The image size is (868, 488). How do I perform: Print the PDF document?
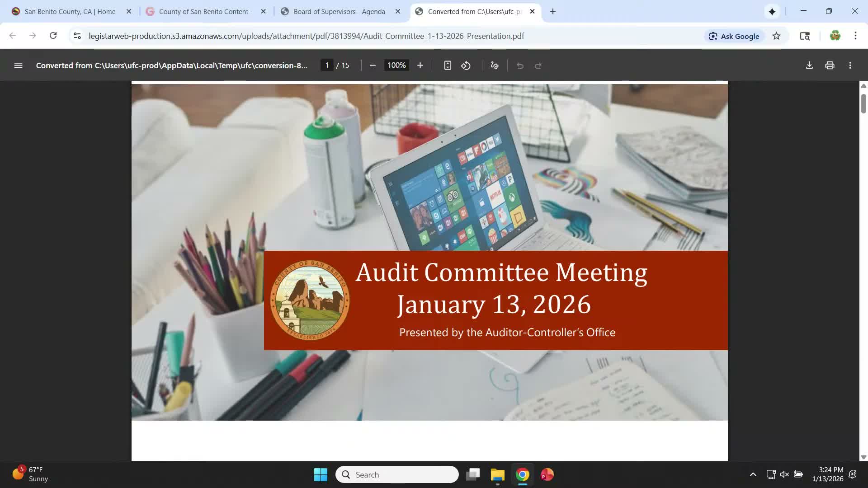[x=830, y=66]
